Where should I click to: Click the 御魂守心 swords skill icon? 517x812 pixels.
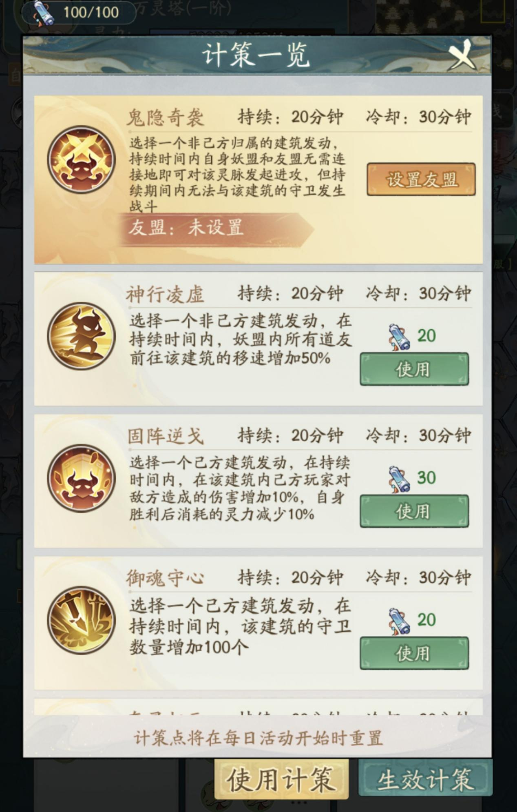82,620
